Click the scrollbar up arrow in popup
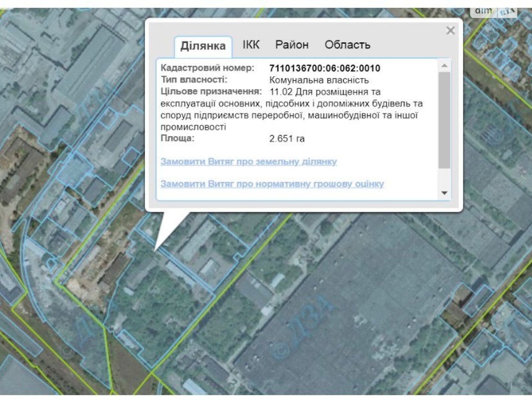The width and height of the screenshot is (532, 399). 444,66
